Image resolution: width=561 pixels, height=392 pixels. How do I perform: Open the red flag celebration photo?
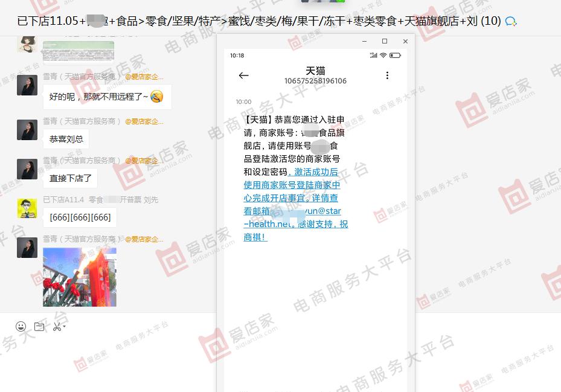(80, 276)
